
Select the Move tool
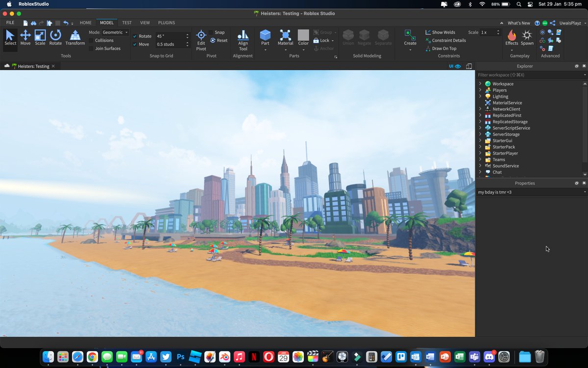[25, 38]
